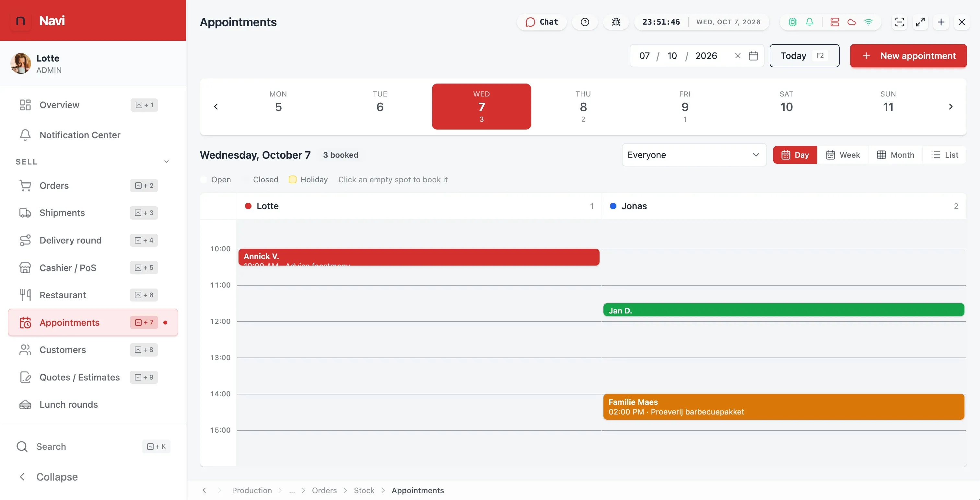Open the Annick V. appointment
The width and height of the screenshot is (980, 500).
point(419,257)
